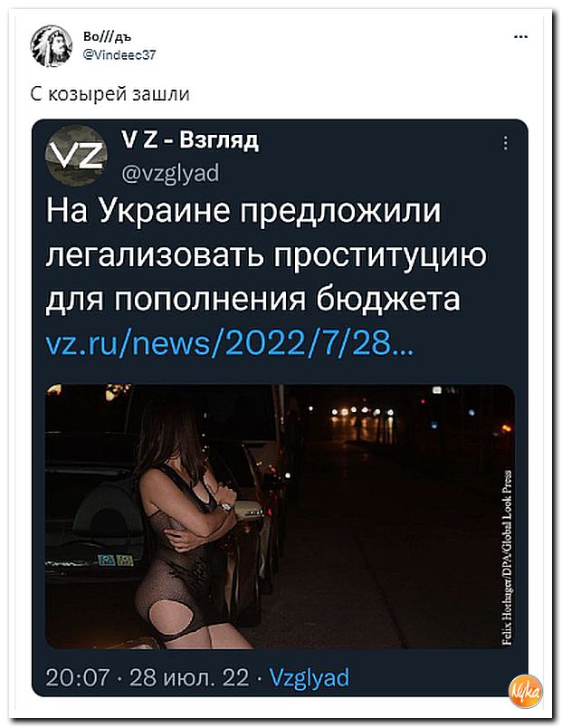Open vertical dots menu on quoted tweet
This screenshot has width=562, height=728.
(x=505, y=143)
